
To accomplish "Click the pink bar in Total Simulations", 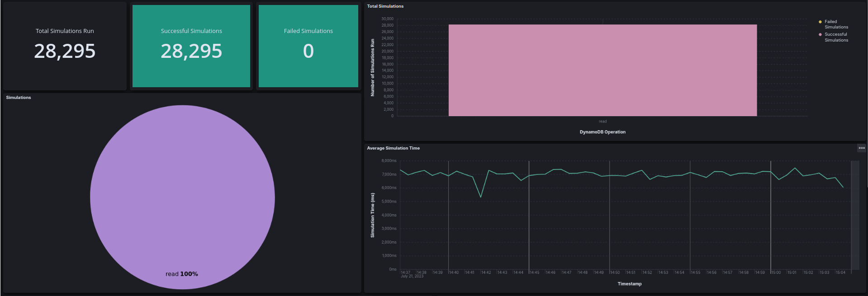I will [602, 70].
